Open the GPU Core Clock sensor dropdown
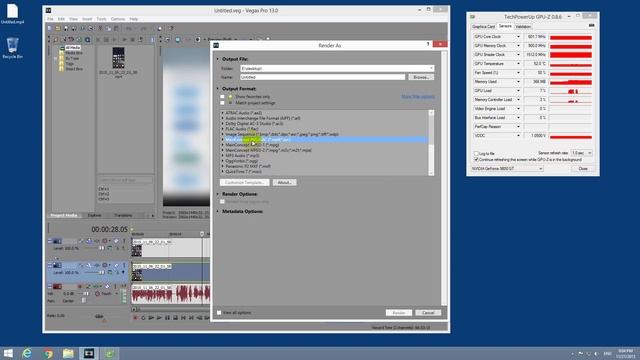The height and width of the screenshot is (360, 640). [x=518, y=37]
